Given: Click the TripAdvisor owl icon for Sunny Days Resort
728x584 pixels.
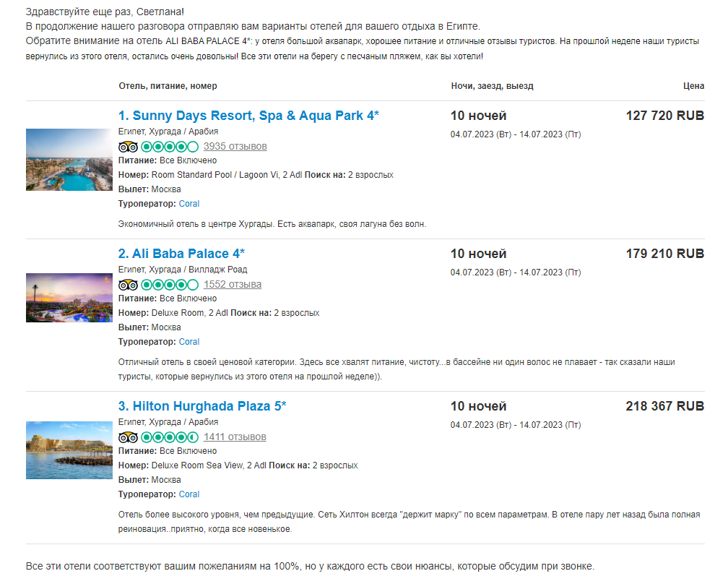Looking at the screenshot, I should click(128, 147).
